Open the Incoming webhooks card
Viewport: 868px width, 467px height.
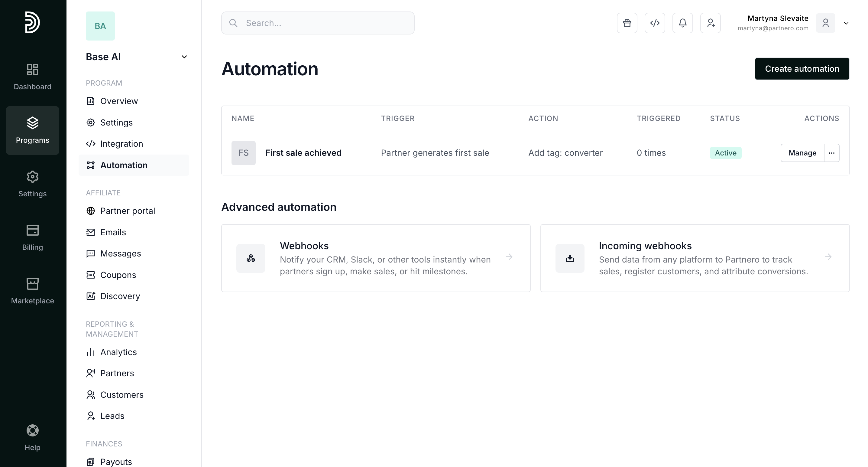tap(695, 258)
